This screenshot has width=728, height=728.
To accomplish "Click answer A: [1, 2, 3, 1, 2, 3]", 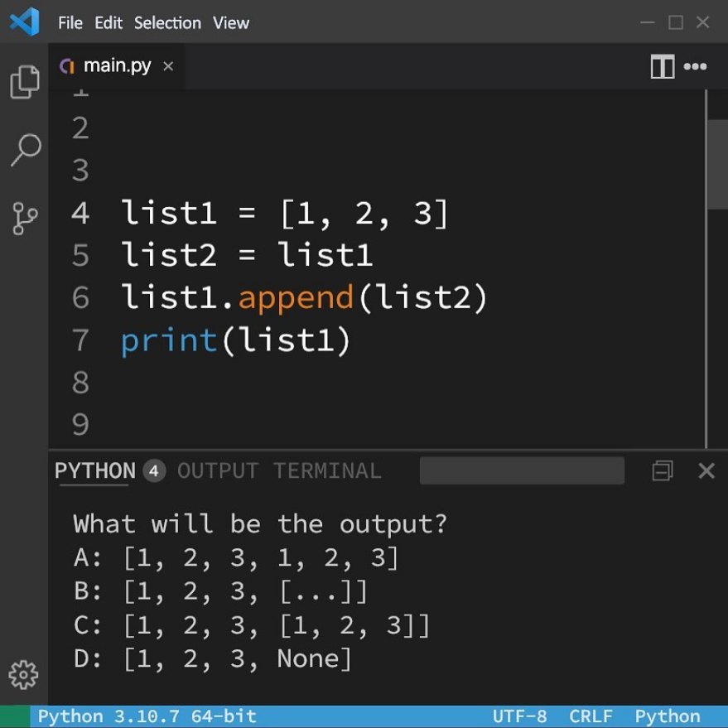I will click(x=236, y=557).
